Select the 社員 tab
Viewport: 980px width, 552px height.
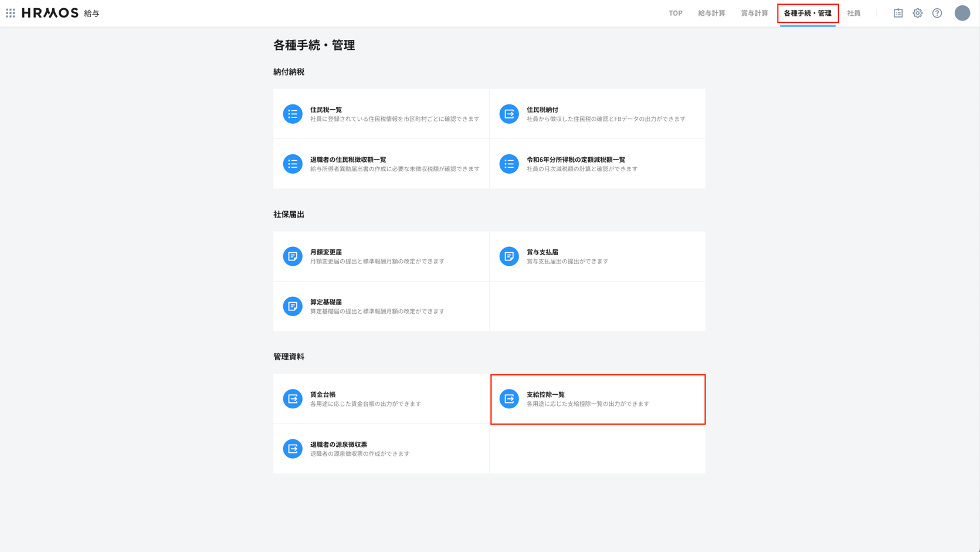coord(853,13)
